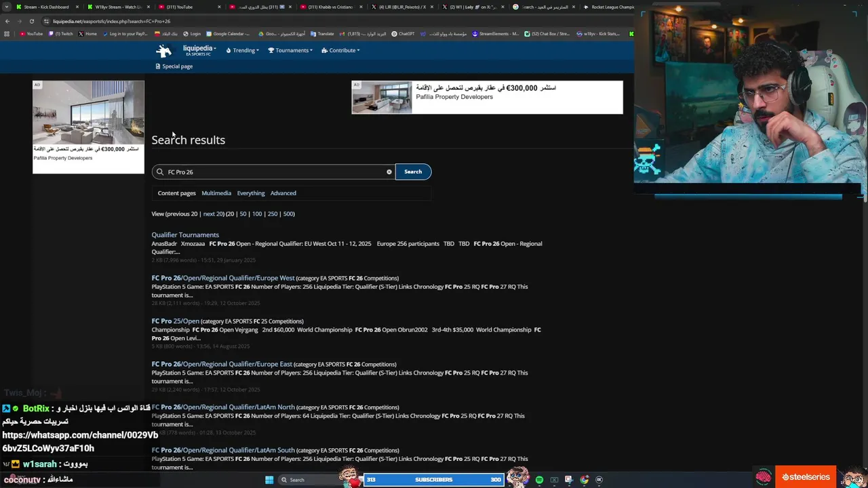Open the Liquipedia horse logo home link

pyautogui.click(x=163, y=51)
